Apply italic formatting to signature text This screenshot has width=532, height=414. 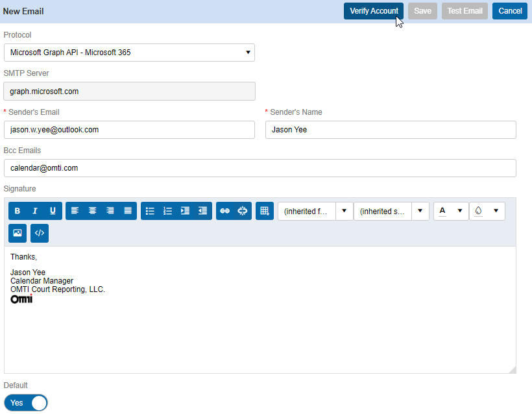[x=35, y=211]
